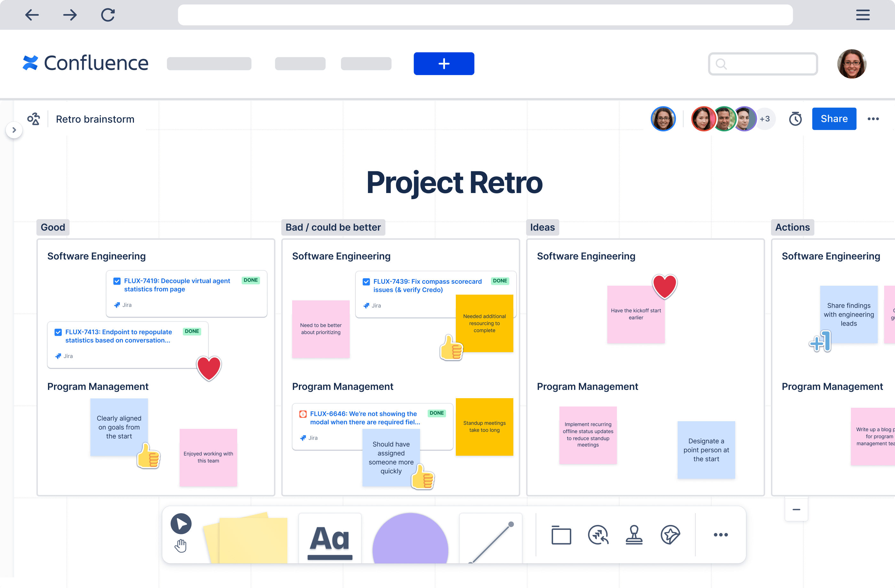This screenshot has height=588, width=895.
Task: Click the search input field
Action: tap(762, 64)
